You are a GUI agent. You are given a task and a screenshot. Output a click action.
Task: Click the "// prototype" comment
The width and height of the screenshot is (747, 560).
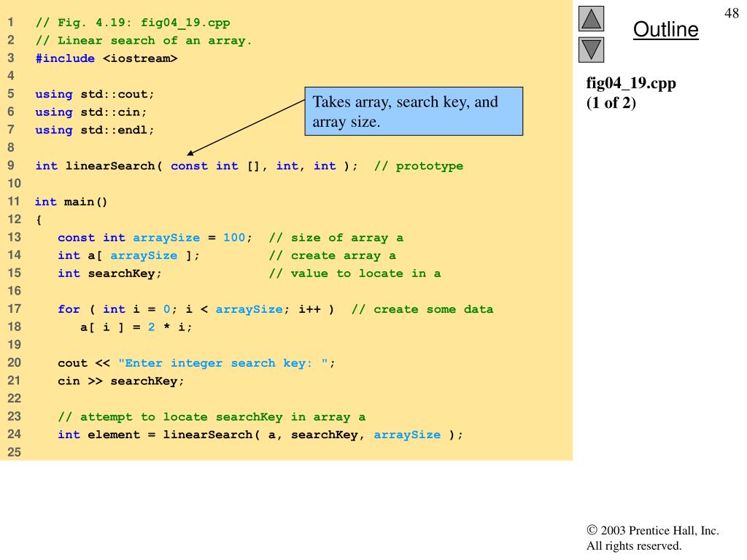pyautogui.click(x=418, y=166)
